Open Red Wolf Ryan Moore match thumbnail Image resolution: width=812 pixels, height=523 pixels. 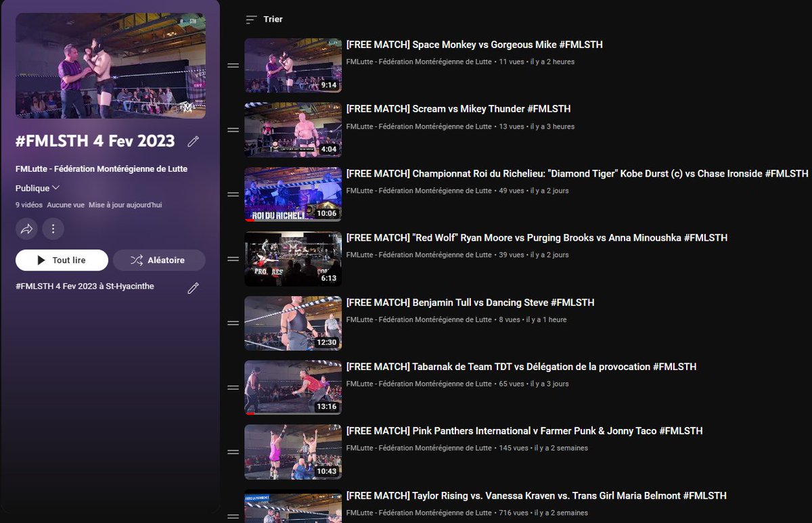(293, 259)
